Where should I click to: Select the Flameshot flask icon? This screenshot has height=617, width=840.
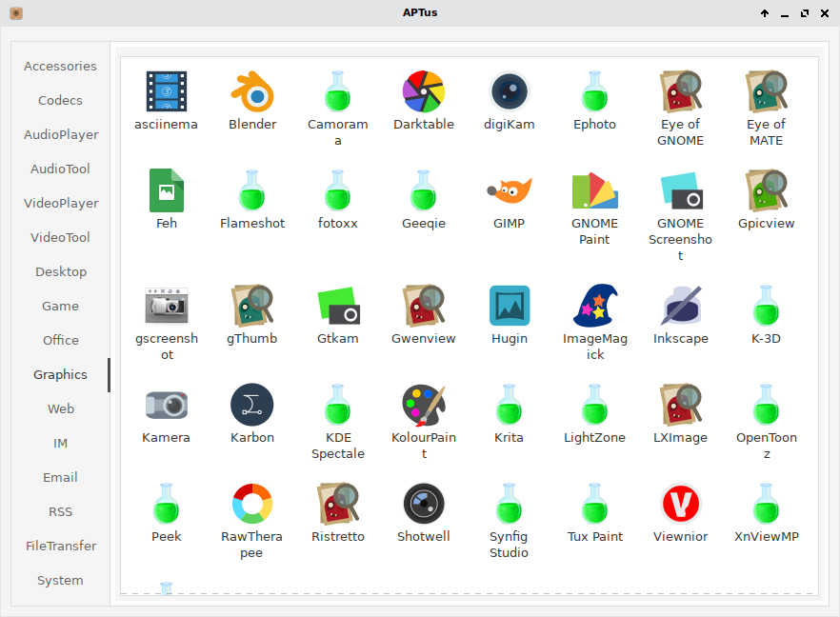point(251,190)
